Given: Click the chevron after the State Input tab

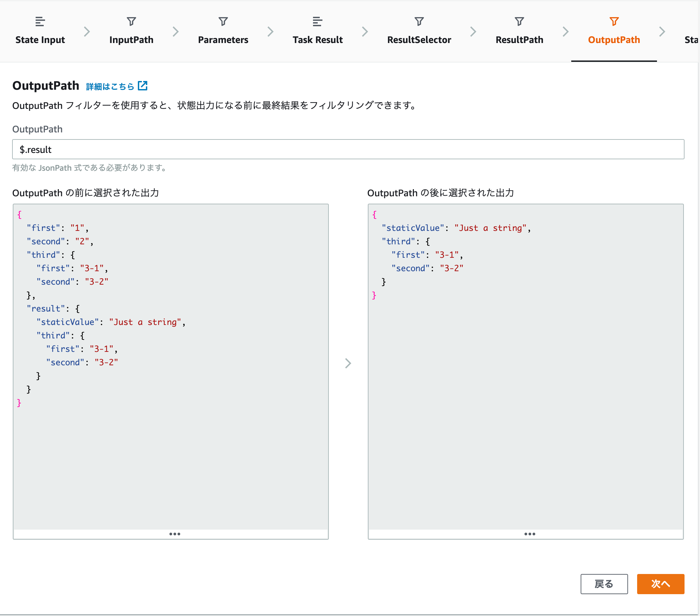Looking at the screenshot, I should point(87,32).
